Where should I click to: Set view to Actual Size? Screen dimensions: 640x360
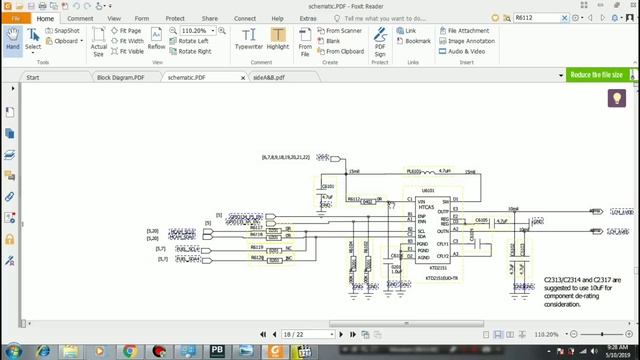tap(98, 42)
